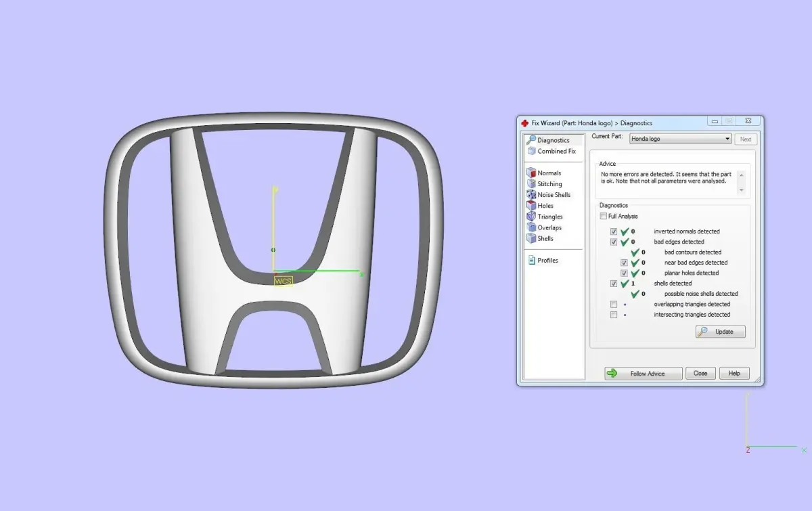This screenshot has width=812, height=511.
Task: Click the Next part button
Action: [x=746, y=139]
